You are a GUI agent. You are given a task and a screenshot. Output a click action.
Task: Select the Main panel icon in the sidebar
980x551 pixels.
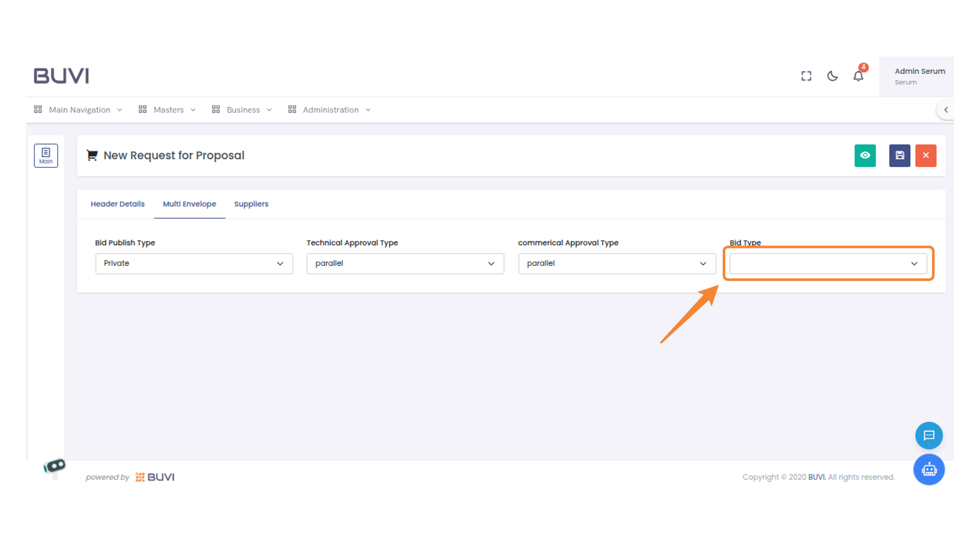46,155
